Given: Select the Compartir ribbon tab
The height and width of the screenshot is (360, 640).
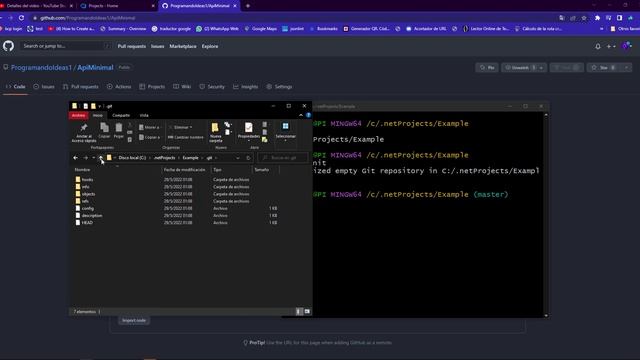Looking at the screenshot, I should pos(121,116).
